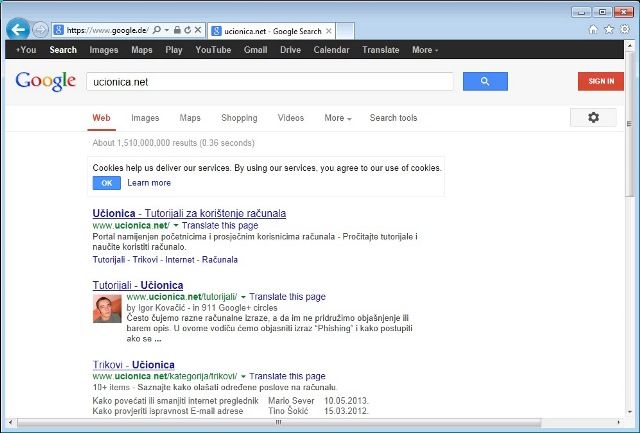Expand arrow next to www.ucionica.net/ URL
This screenshot has height=433, width=640.
coord(176,226)
